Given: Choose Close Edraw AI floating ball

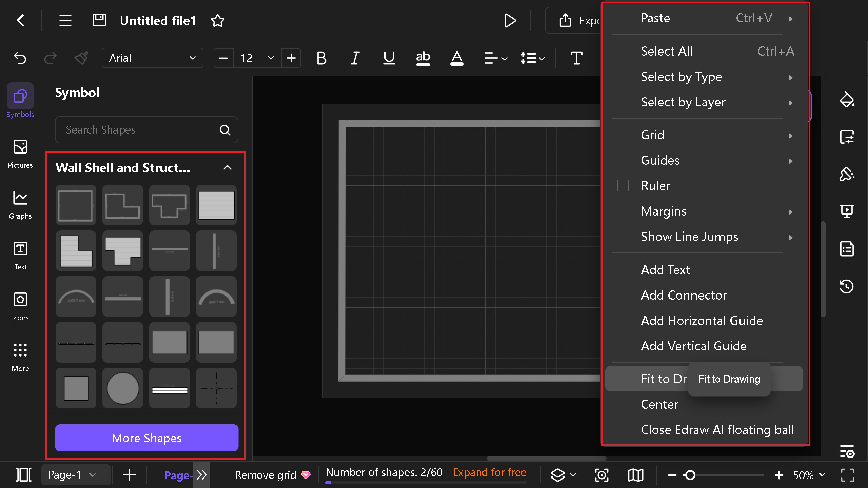Looking at the screenshot, I should 704,430.
